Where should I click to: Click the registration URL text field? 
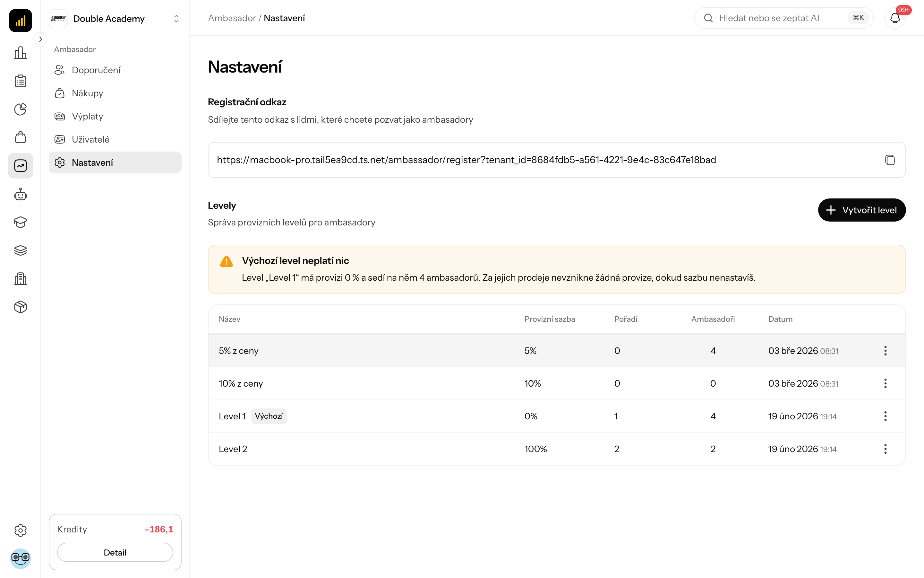[556, 160]
